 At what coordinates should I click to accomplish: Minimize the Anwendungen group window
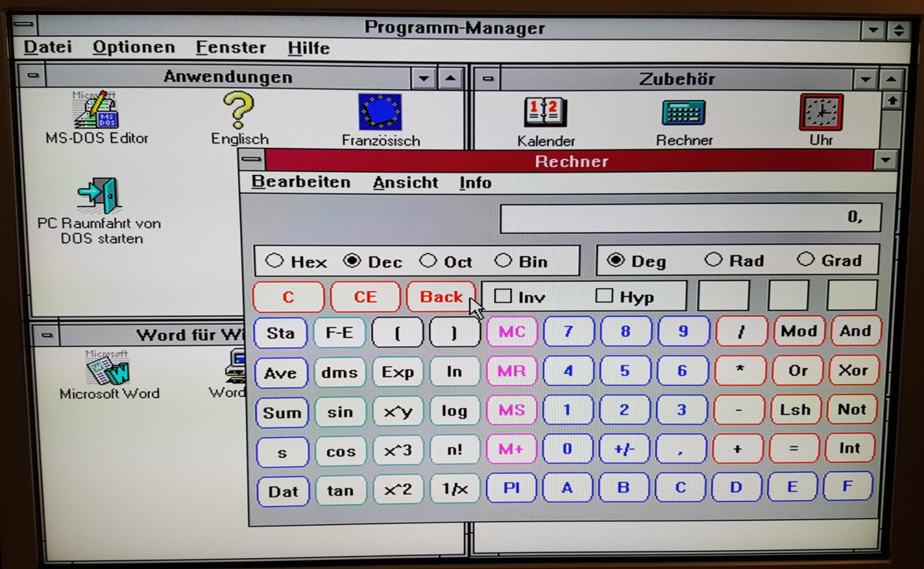[424, 78]
